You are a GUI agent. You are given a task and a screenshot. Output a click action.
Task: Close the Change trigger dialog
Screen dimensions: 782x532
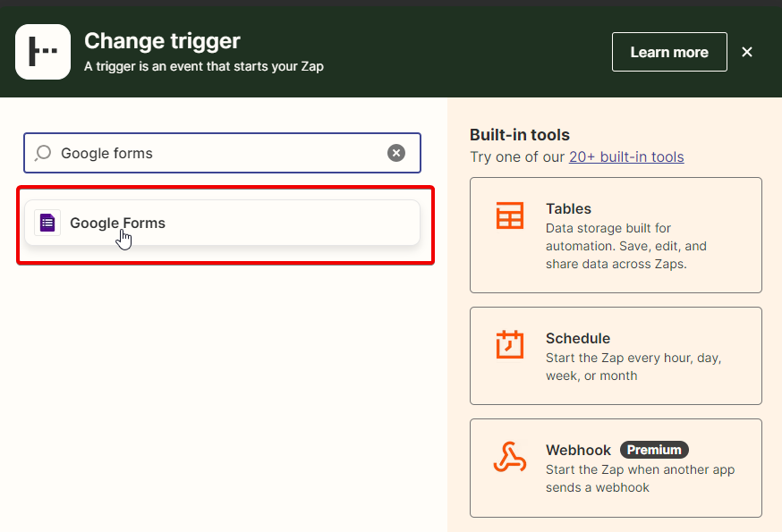click(746, 52)
